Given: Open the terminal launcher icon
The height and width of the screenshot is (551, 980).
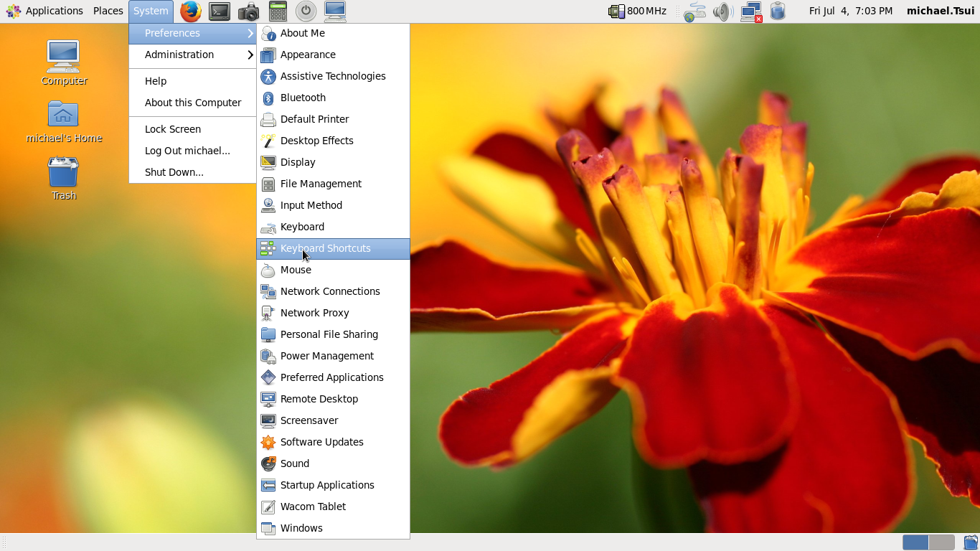Looking at the screenshot, I should click(220, 11).
